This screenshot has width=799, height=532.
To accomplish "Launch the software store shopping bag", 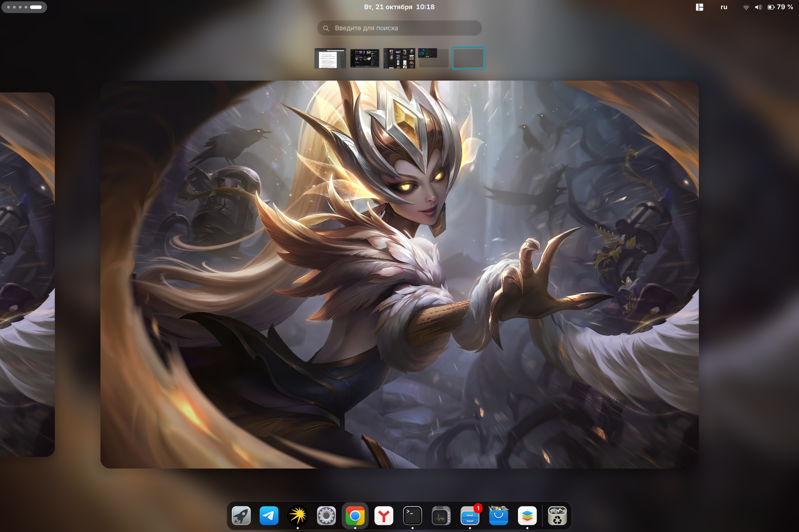I will click(x=498, y=516).
